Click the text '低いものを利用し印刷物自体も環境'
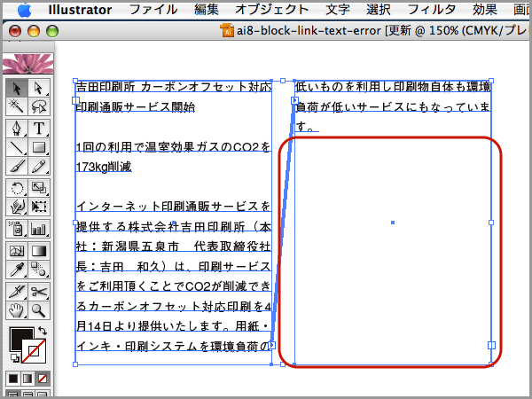The image size is (532, 399). [x=393, y=87]
